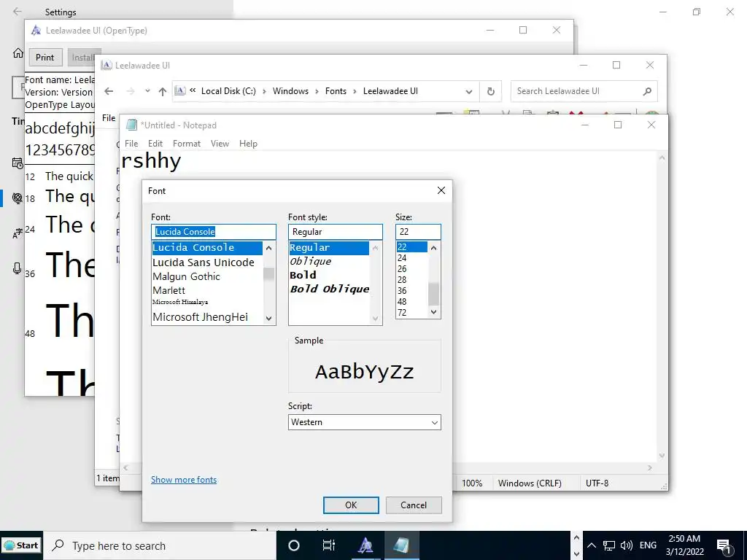Click Local Disk (C:) breadcrumb
The width and height of the screenshot is (747, 560).
click(x=228, y=91)
